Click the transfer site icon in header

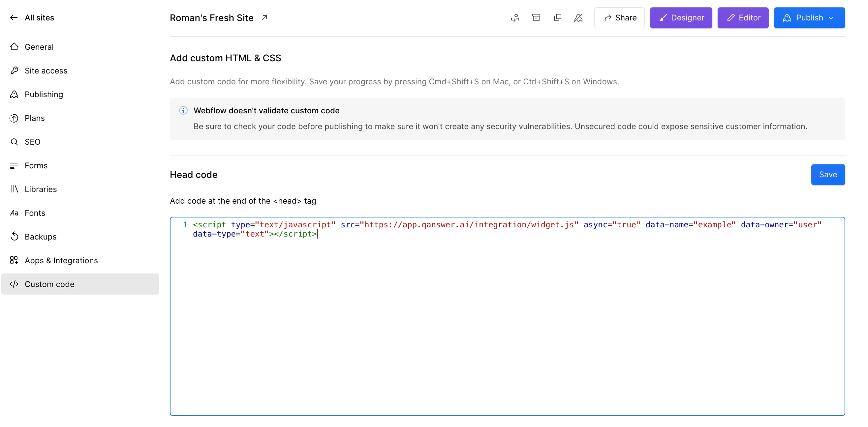tap(515, 17)
